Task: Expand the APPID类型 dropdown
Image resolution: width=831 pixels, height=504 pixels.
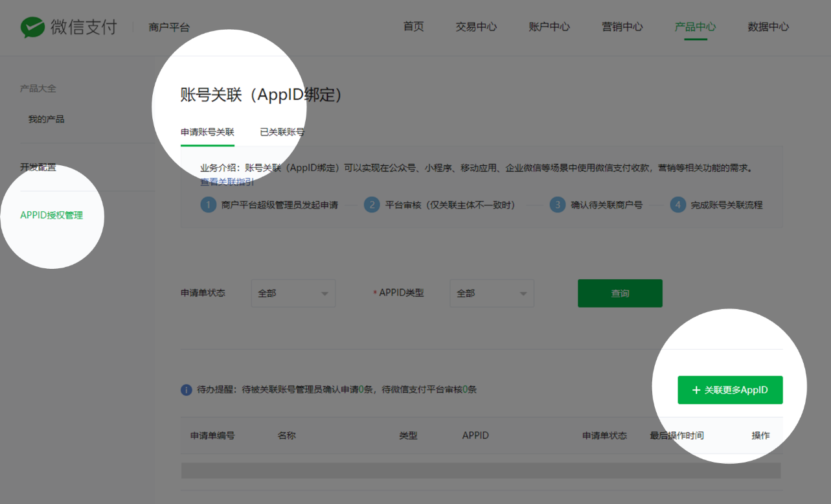Action: (x=492, y=293)
